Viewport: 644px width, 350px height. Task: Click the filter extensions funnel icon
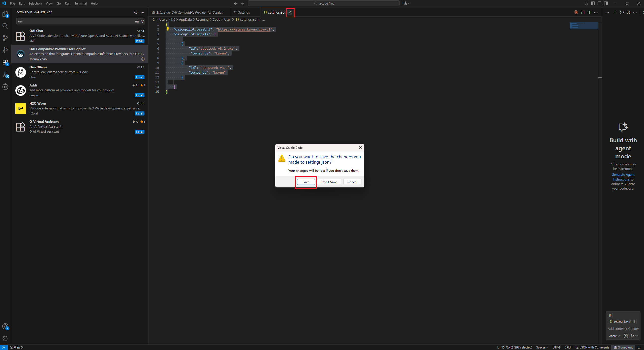tap(142, 21)
